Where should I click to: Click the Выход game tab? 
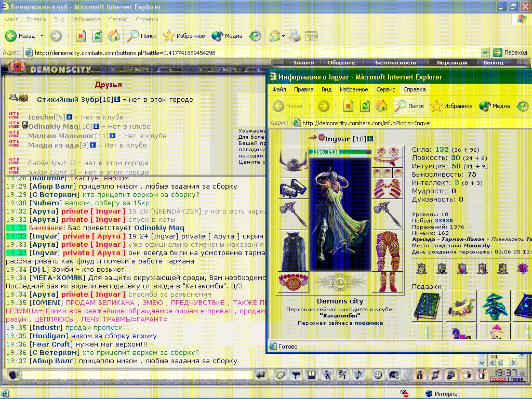[x=493, y=62]
